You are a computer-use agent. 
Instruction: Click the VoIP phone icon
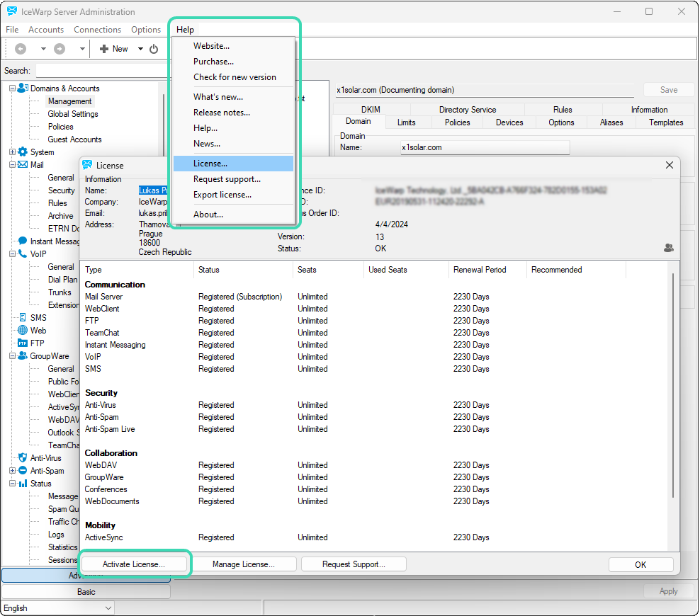pyautogui.click(x=23, y=253)
